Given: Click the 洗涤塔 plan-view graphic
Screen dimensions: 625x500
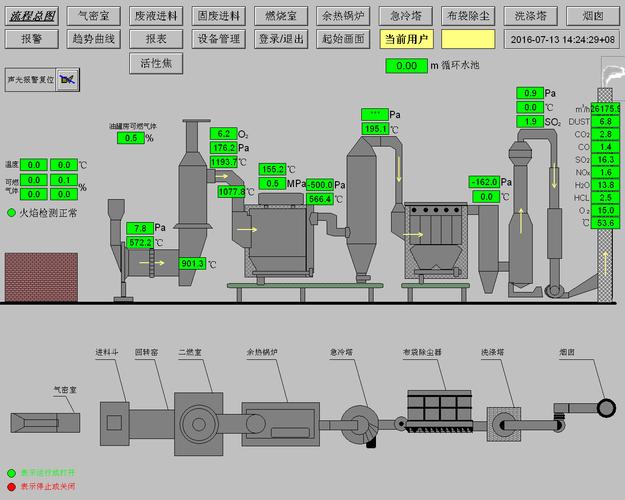Looking at the screenshot, I should pos(504,424).
